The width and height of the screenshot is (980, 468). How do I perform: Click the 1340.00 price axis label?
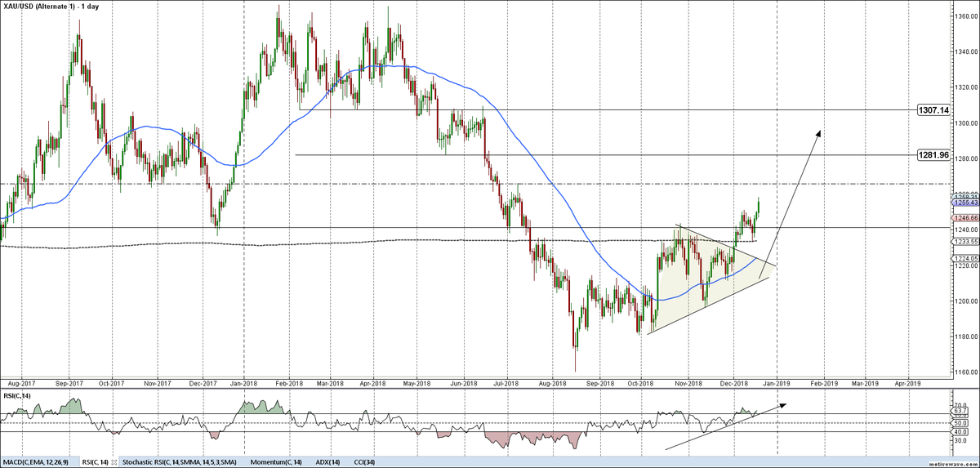pos(964,51)
